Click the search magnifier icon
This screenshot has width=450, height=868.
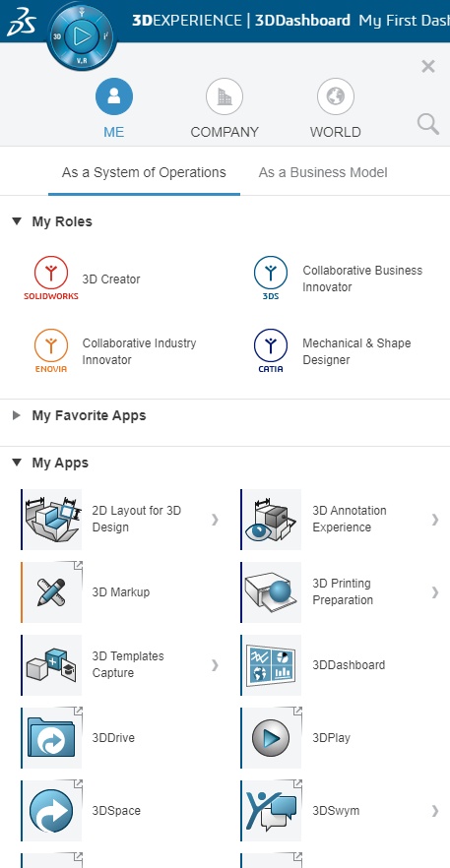tap(427, 125)
